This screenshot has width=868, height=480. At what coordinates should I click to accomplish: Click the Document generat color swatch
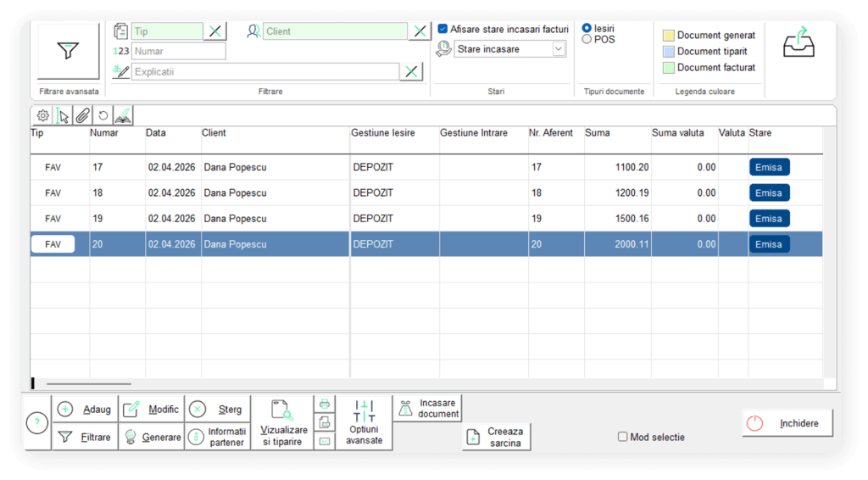669,36
